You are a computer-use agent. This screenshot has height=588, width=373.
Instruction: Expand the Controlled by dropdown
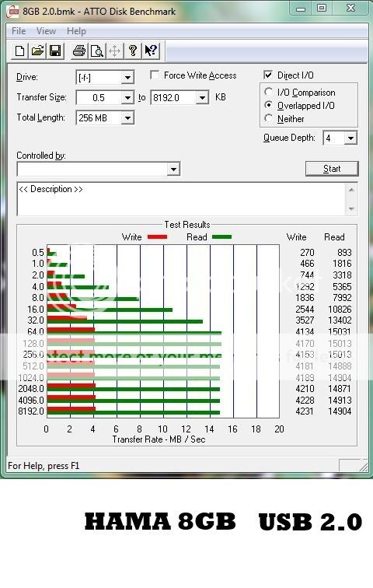pyautogui.click(x=173, y=169)
